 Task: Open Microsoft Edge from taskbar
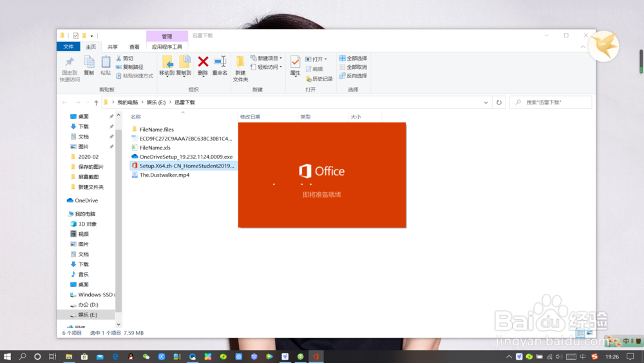pyautogui.click(x=115, y=357)
